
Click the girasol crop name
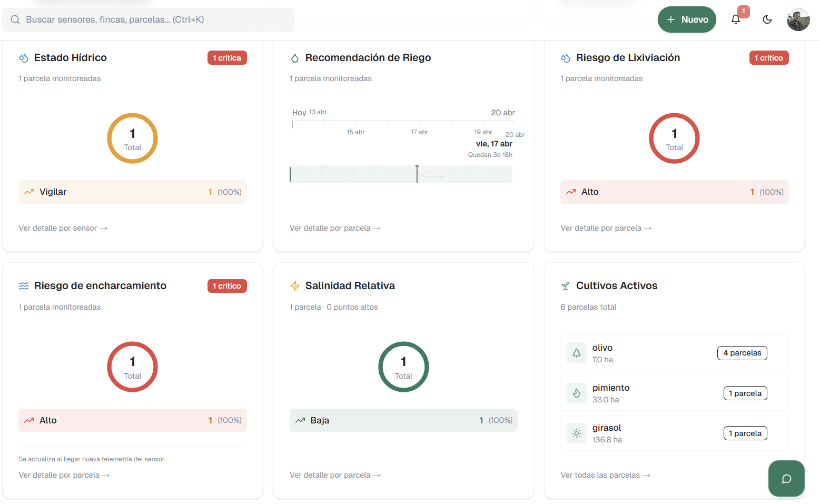(x=607, y=428)
